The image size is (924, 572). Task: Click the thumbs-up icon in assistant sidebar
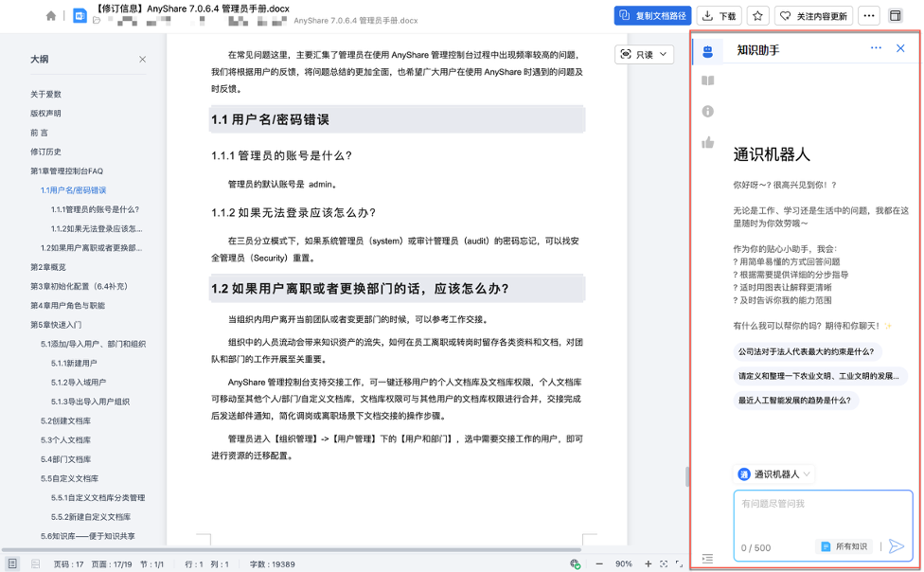(708, 142)
